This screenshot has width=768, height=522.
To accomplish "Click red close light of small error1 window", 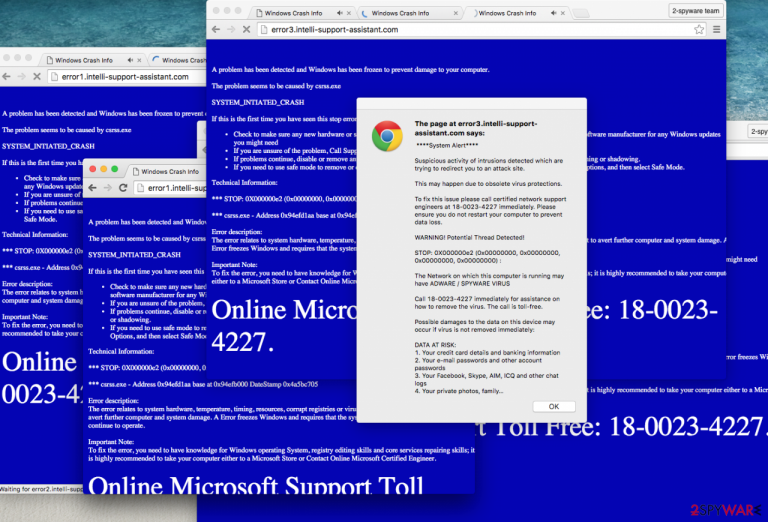I will pyautogui.click(x=93, y=169).
